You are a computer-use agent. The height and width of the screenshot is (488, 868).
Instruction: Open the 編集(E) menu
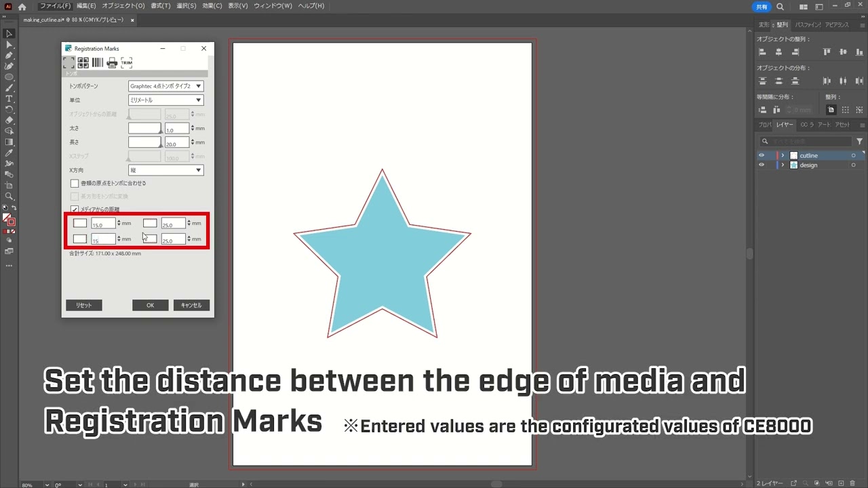[86, 6]
